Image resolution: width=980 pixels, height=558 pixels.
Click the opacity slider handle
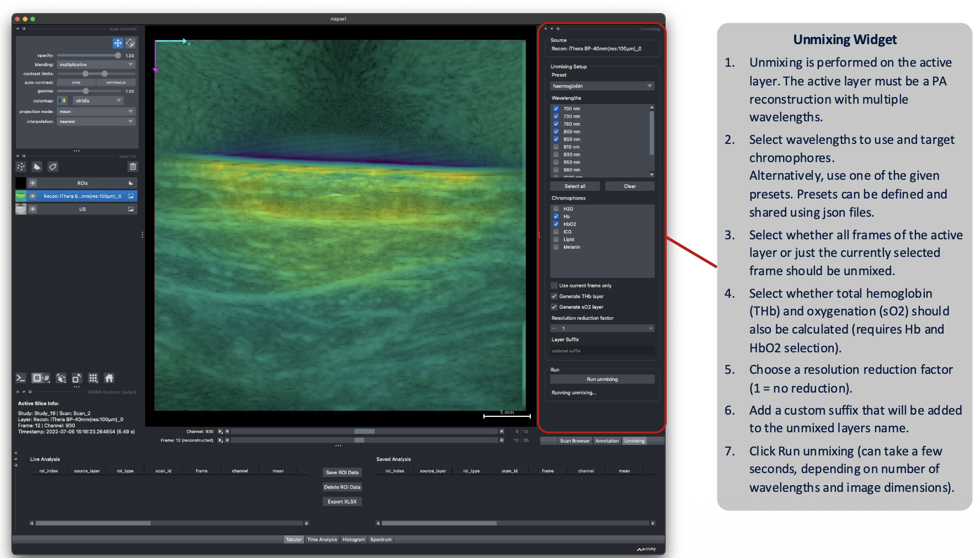[118, 56]
